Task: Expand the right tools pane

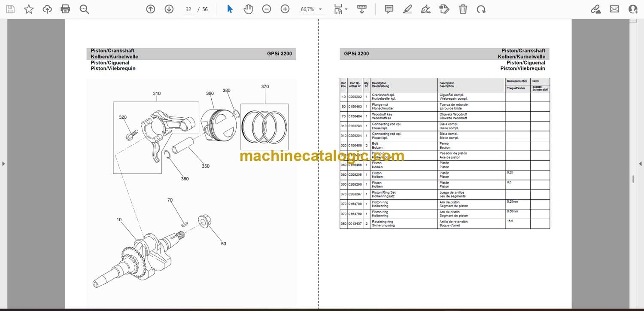Action: tap(640, 163)
